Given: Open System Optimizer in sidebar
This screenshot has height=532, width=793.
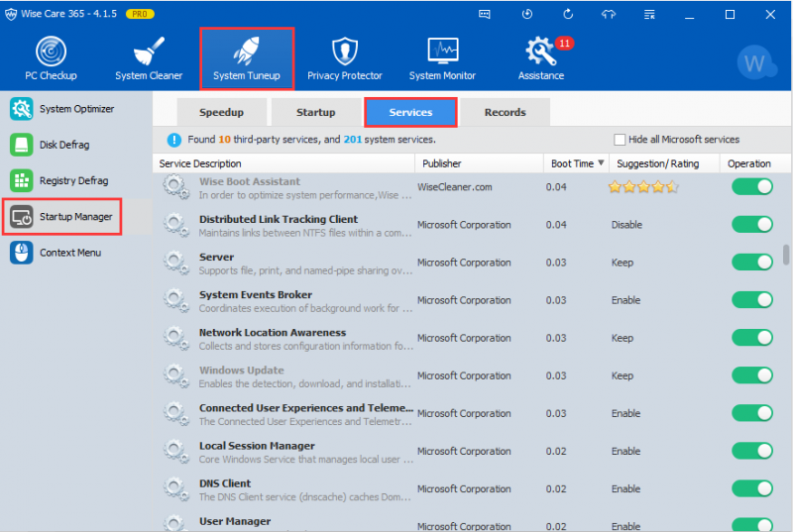Looking at the screenshot, I should click(x=76, y=109).
